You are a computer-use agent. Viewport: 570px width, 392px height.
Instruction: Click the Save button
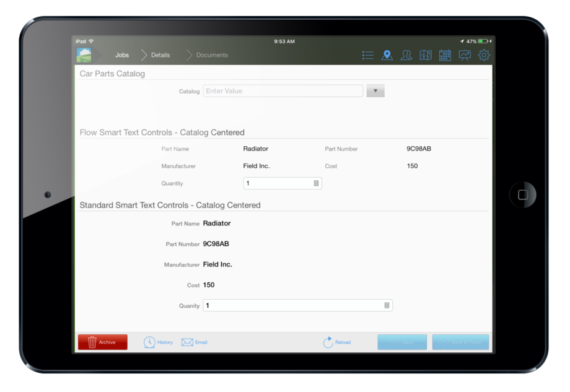pos(402,342)
